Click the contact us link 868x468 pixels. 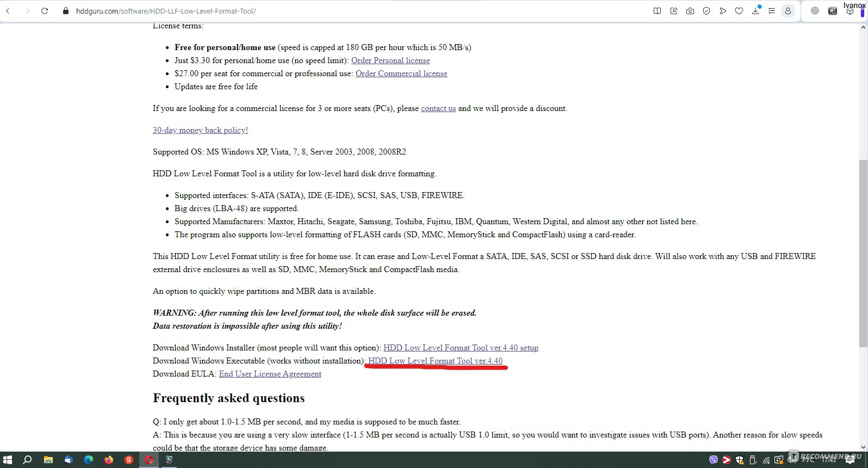438,108
